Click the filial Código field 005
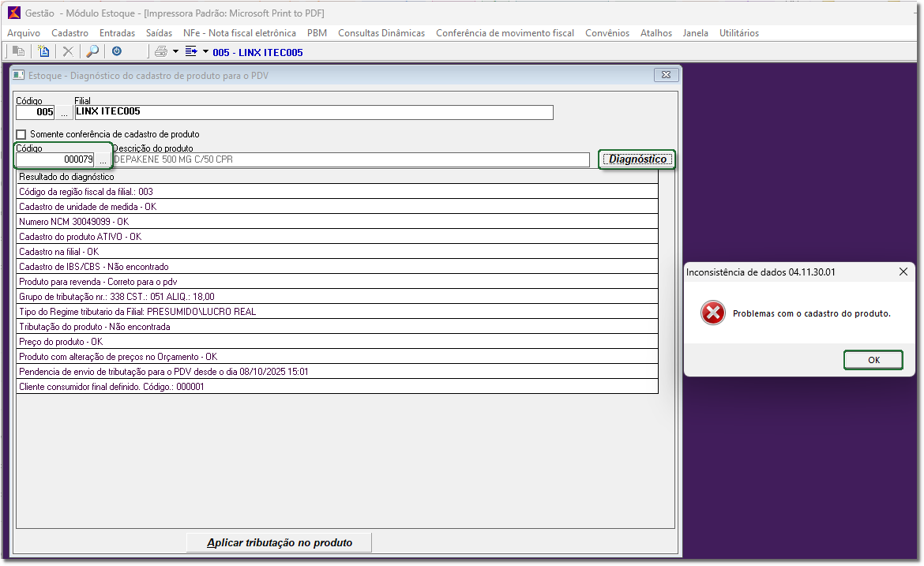The height and width of the screenshot is (566, 924). (x=36, y=112)
